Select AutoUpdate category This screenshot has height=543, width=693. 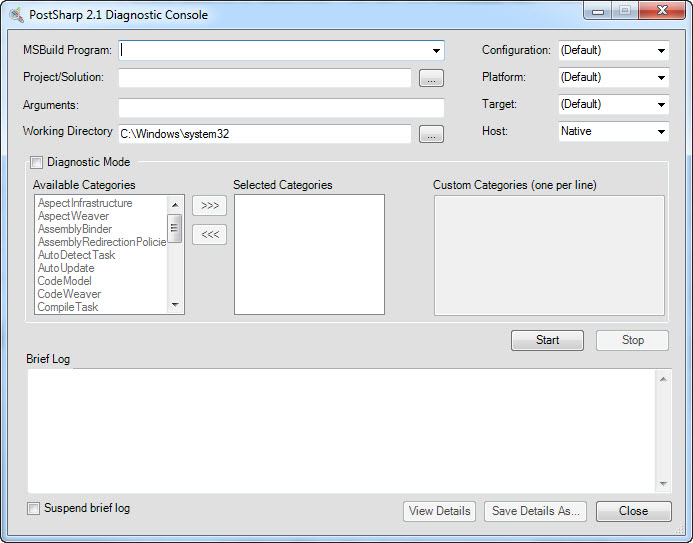(66, 268)
